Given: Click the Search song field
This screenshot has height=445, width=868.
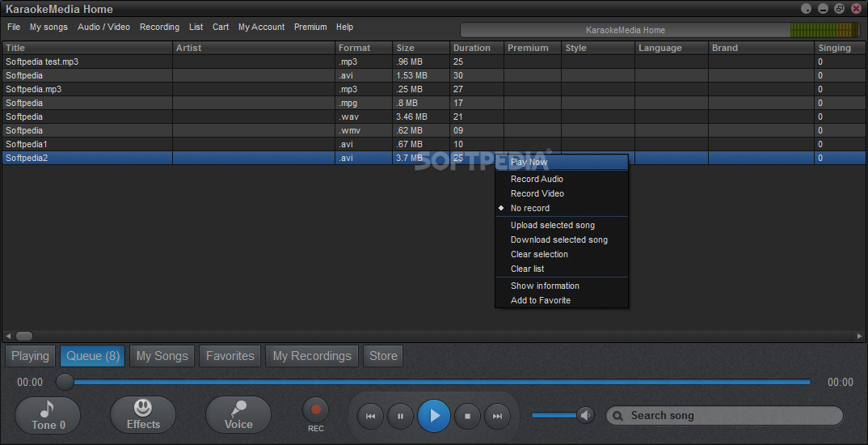Looking at the screenshot, I should pos(725,416).
